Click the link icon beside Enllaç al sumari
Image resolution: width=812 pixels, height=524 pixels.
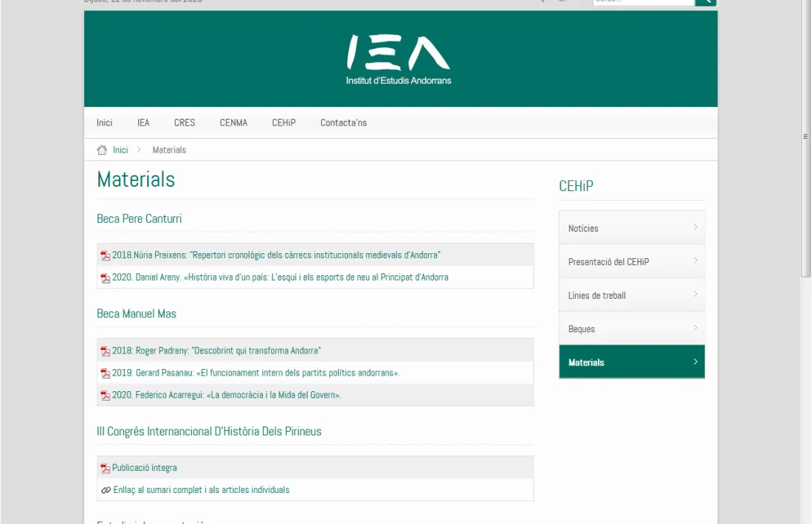coord(106,489)
